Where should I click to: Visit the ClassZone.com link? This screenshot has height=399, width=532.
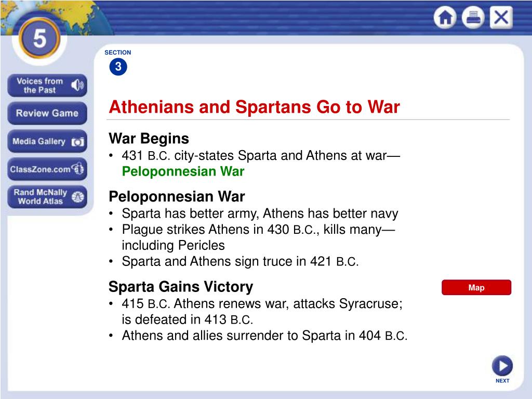(x=40, y=169)
